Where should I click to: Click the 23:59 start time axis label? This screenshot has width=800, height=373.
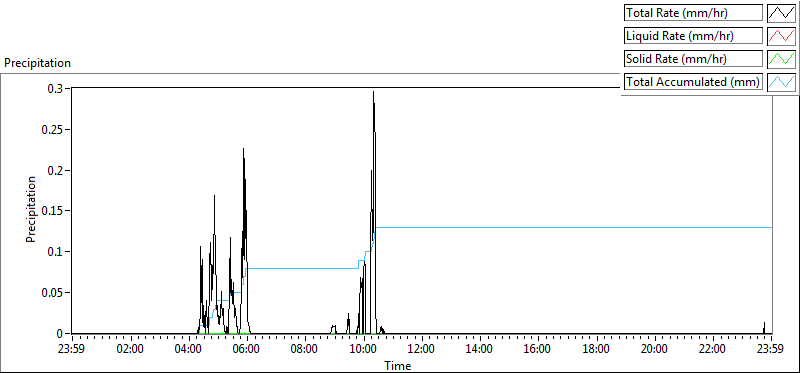click(x=72, y=350)
